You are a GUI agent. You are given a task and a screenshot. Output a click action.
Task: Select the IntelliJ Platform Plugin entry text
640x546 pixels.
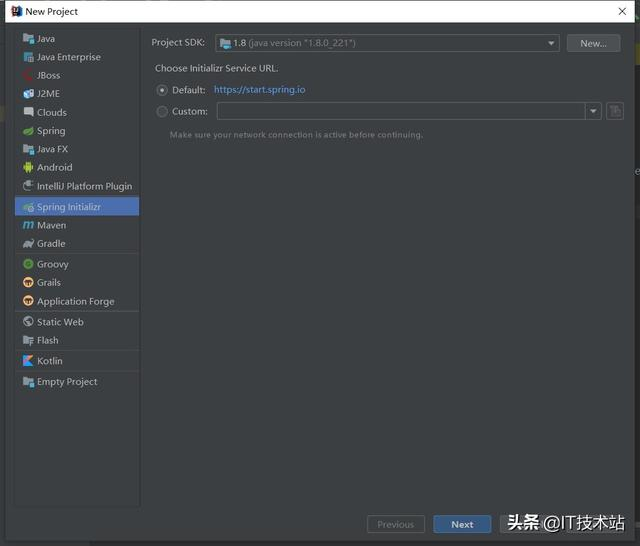pyautogui.click(x=84, y=186)
